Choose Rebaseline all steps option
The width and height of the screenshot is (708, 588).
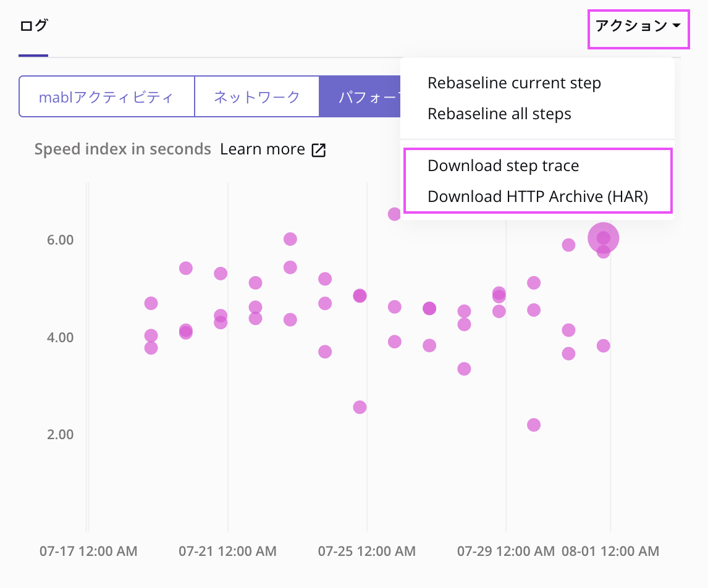pyautogui.click(x=499, y=114)
